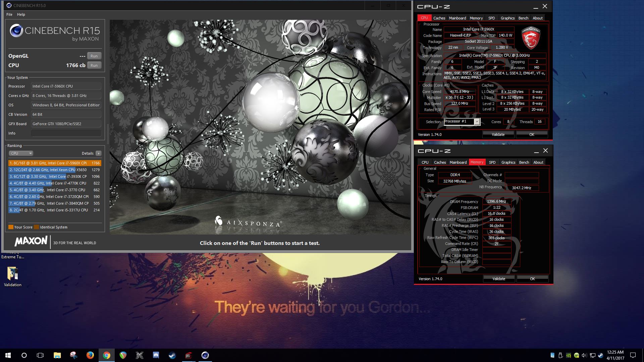Click network status tray icon

[592, 355]
